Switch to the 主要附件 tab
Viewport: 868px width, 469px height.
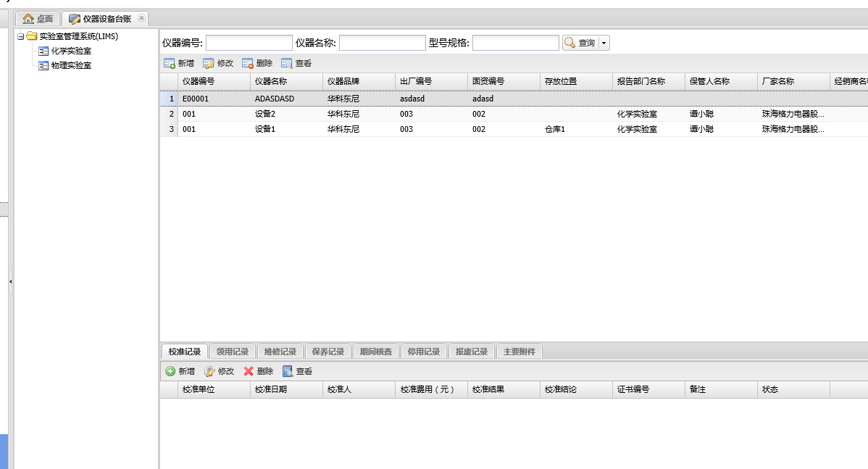click(x=519, y=352)
